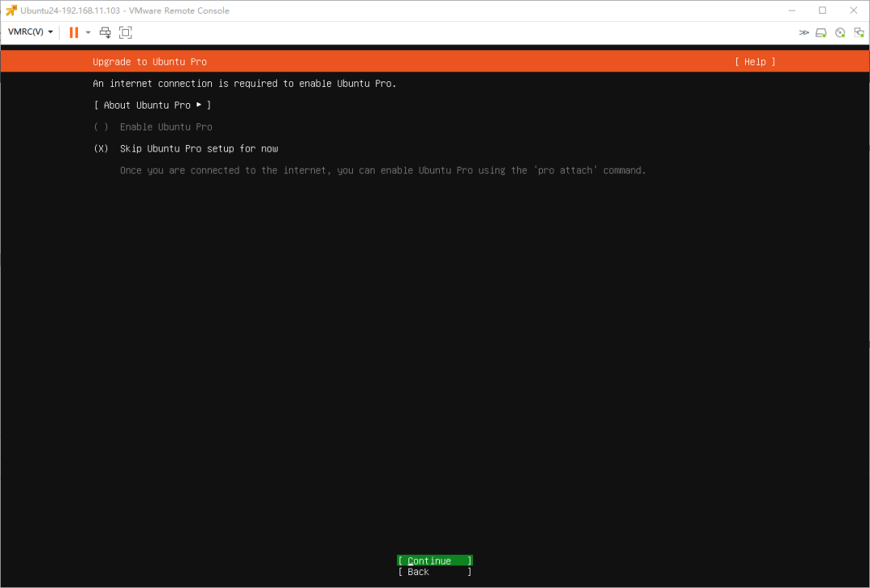The image size is (870, 588).
Task: Click the send Ctrl+Alt+Del icon
Action: pos(105,32)
